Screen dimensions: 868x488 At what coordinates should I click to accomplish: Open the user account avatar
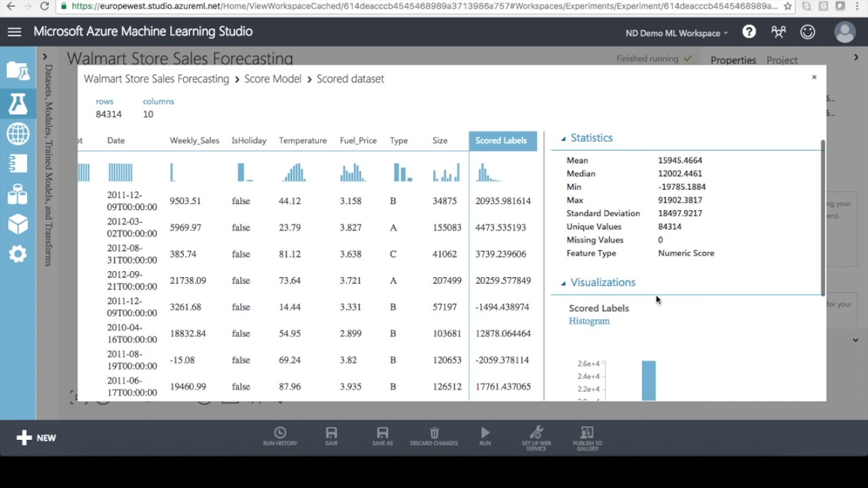pyautogui.click(x=845, y=32)
